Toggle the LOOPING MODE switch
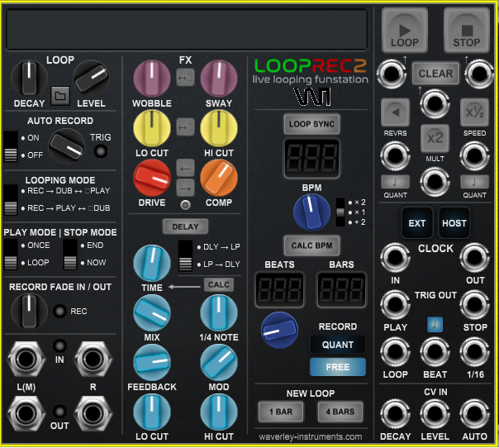 pyautogui.click(x=10, y=199)
